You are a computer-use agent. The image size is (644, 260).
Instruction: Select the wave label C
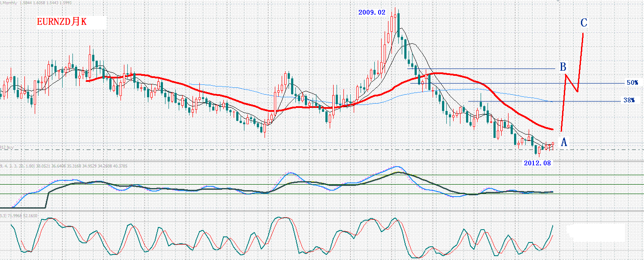tap(584, 23)
